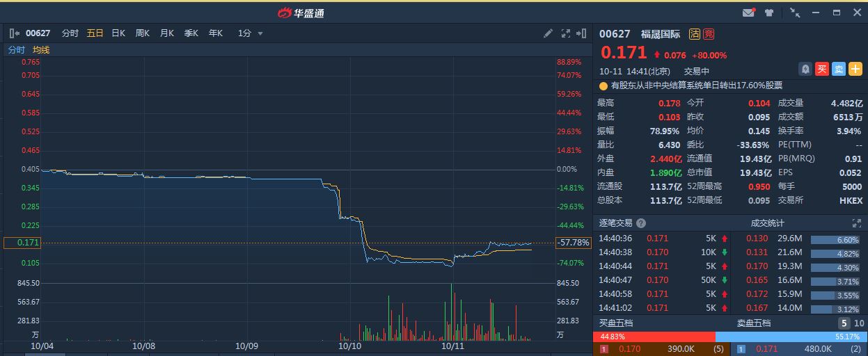Screen dimensions: 868x356
Task: Set a price alert with bell icon
Action: point(805,69)
